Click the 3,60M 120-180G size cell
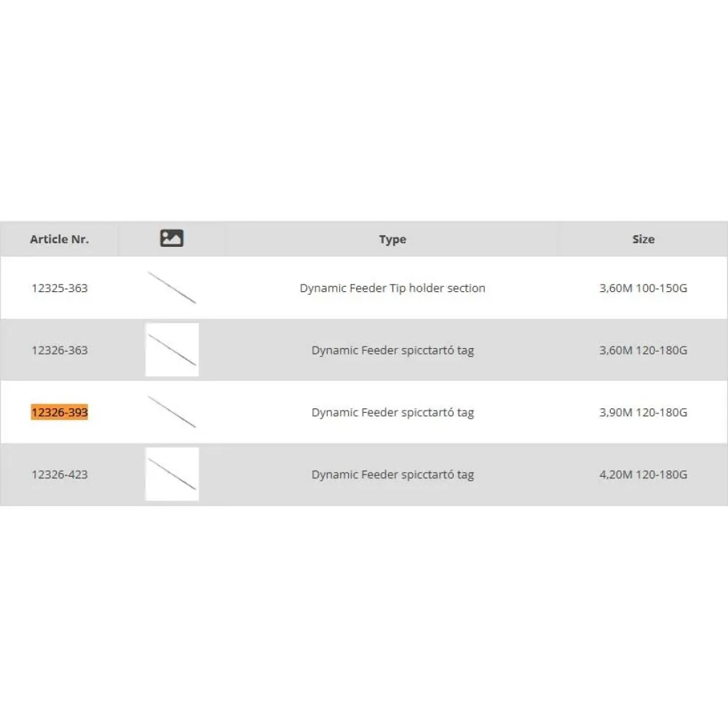 point(643,350)
